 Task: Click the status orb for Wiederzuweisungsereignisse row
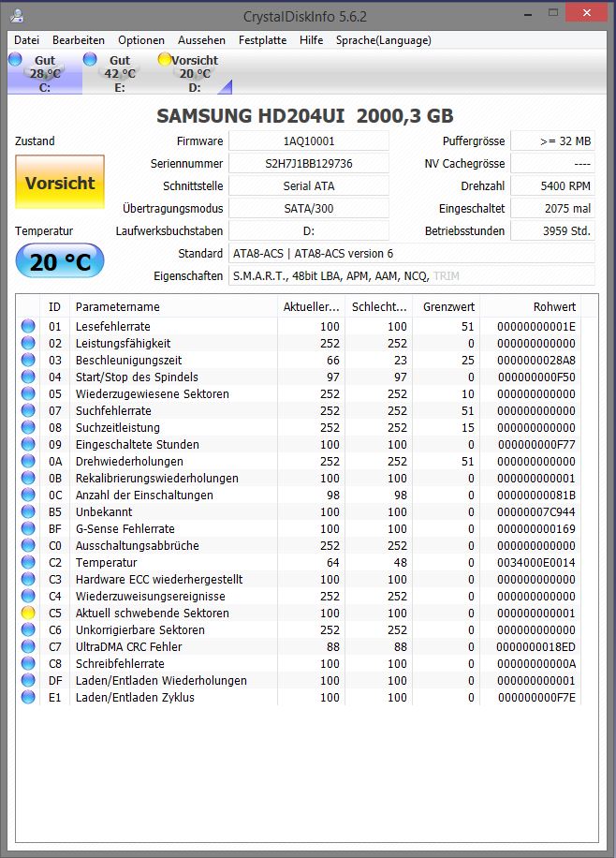pyautogui.click(x=28, y=596)
